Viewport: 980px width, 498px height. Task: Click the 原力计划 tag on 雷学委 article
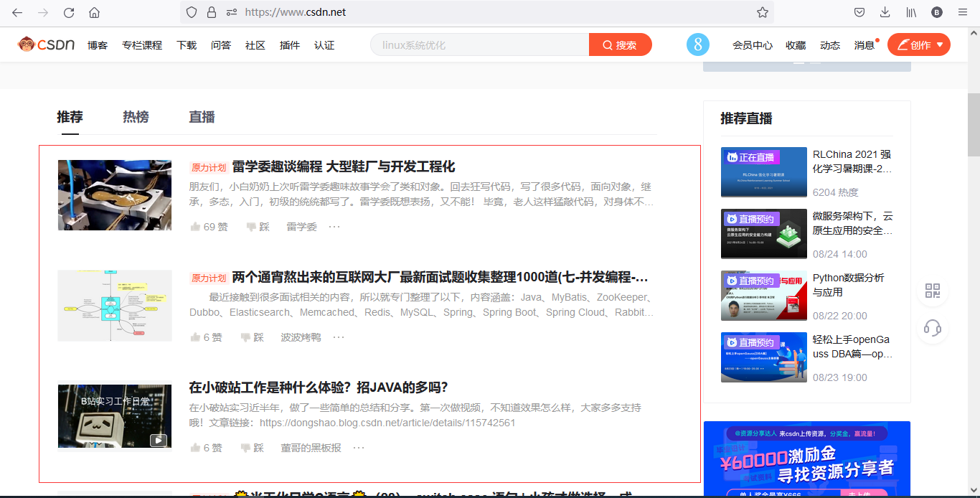209,167
